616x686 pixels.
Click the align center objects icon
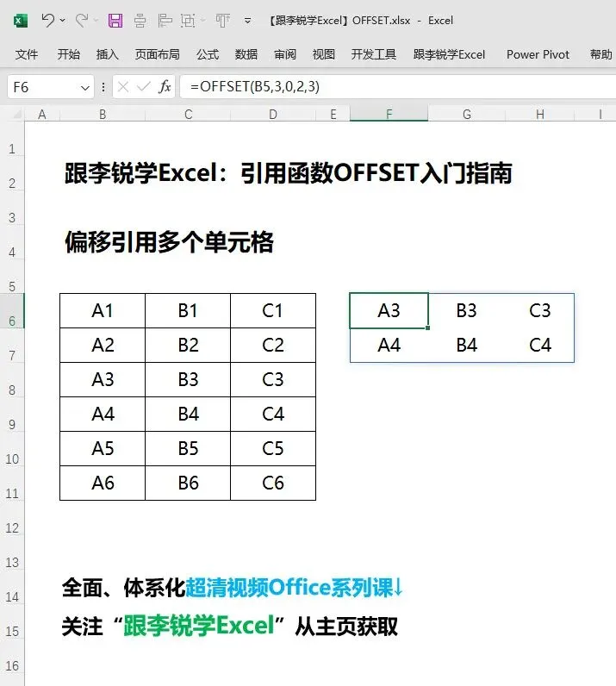point(140,21)
